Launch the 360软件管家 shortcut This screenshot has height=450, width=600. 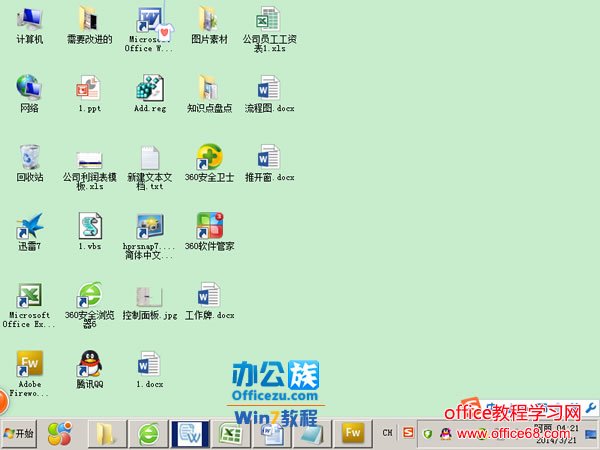(209, 232)
